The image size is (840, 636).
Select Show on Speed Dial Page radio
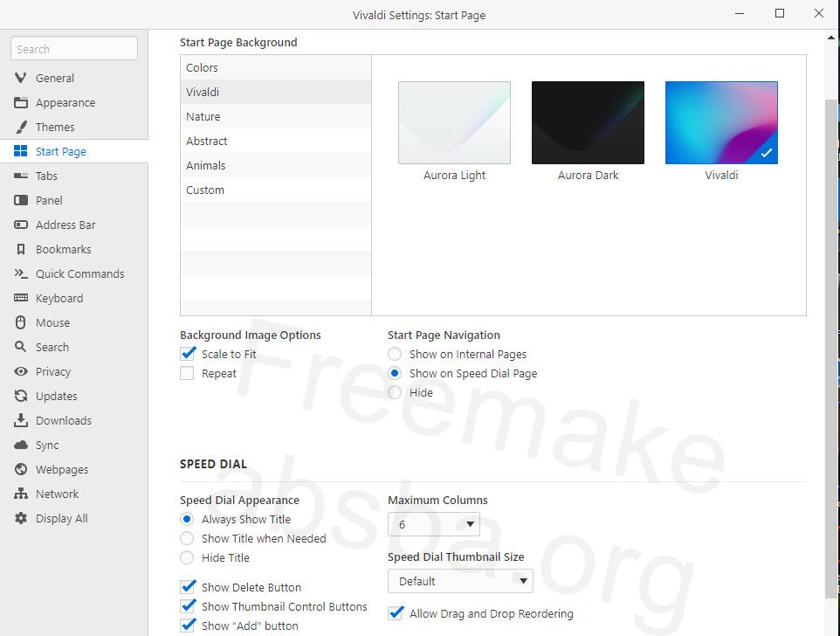pos(395,373)
